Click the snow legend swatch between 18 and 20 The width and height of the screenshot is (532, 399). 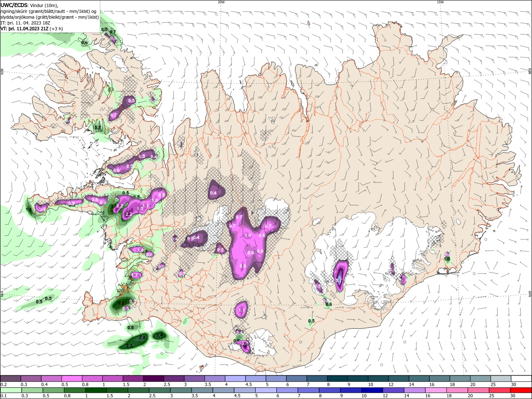tap(460, 378)
